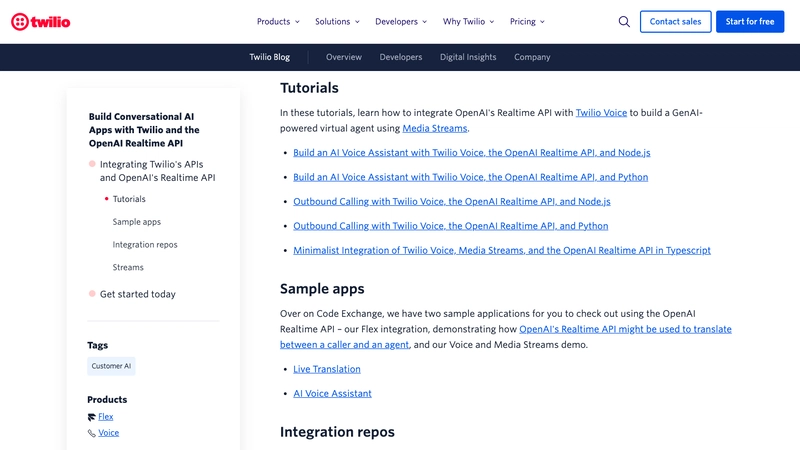Expand the Products dropdown menu
The image size is (800, 450).
(x=278, y=21)
